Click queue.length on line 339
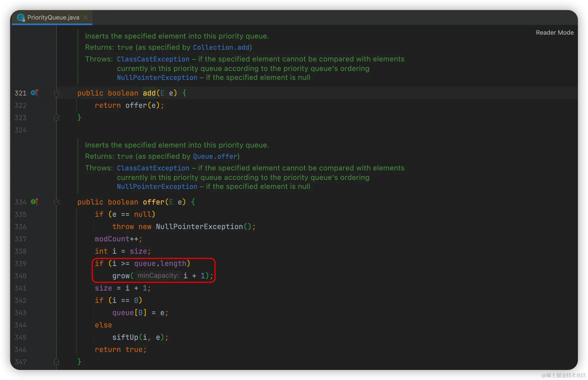Image resolution: width=588 pixels, height=380 pixels. pyautogui.click(x=160, y=264)
